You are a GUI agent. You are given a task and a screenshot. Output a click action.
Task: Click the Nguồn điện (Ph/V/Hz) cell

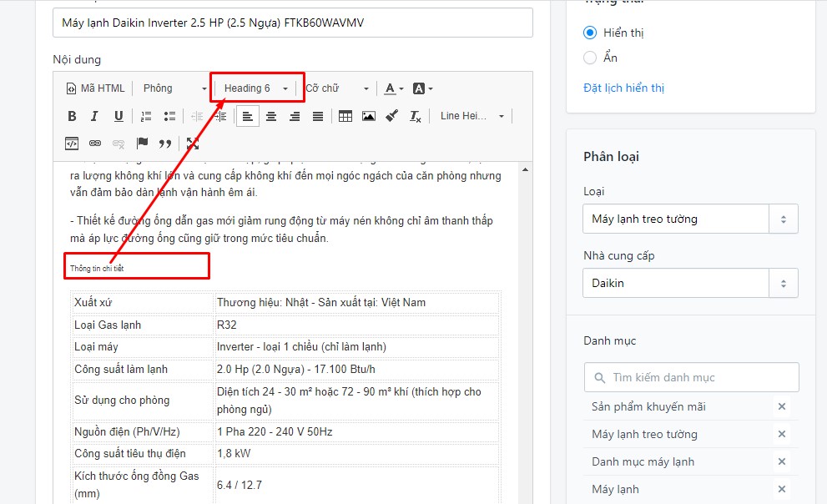(143, 431)
